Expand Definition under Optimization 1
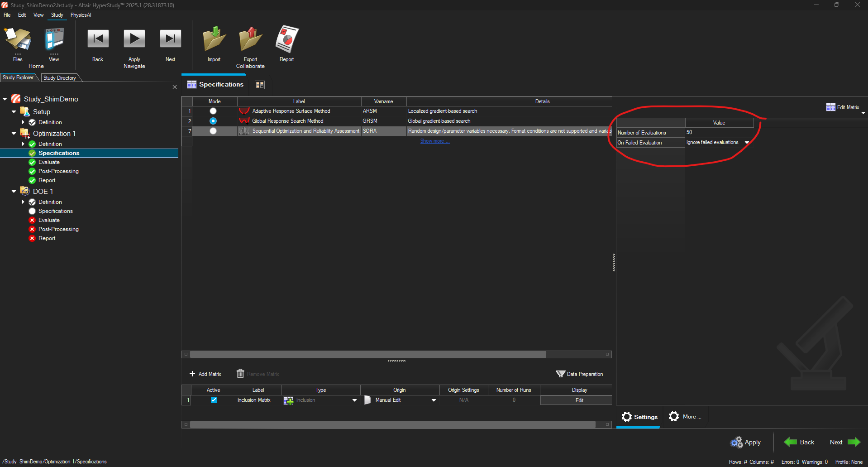The image size is (868, 467). pyautogui.click(x=23, y=144)
